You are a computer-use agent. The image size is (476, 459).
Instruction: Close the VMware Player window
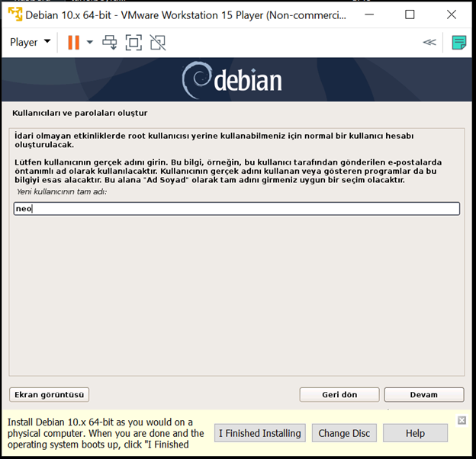(x=452, y=14)
